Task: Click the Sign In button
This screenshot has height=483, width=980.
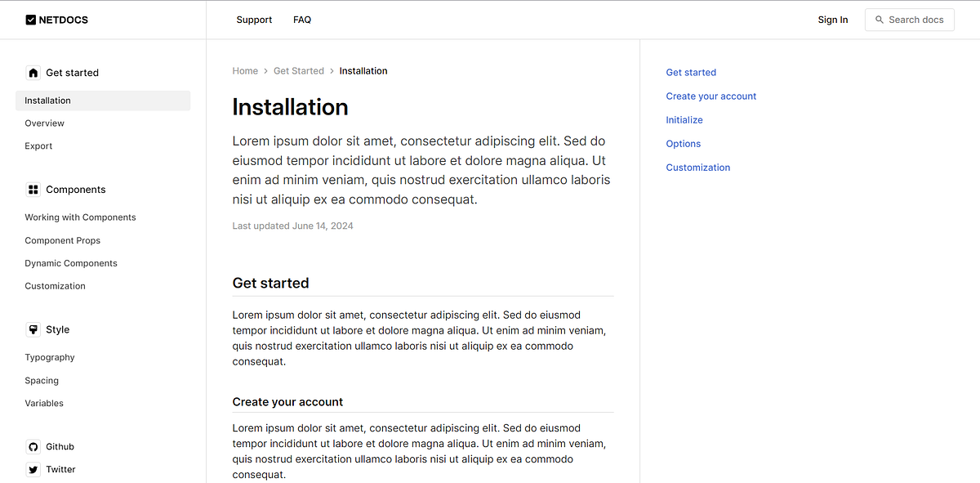Action: tap(833, 19)
